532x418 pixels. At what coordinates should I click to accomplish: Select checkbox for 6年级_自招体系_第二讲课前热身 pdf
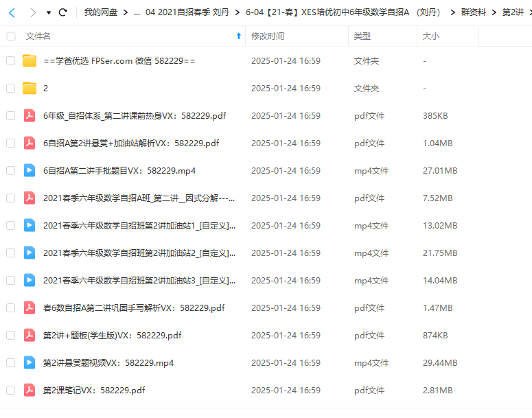[11, 116]
